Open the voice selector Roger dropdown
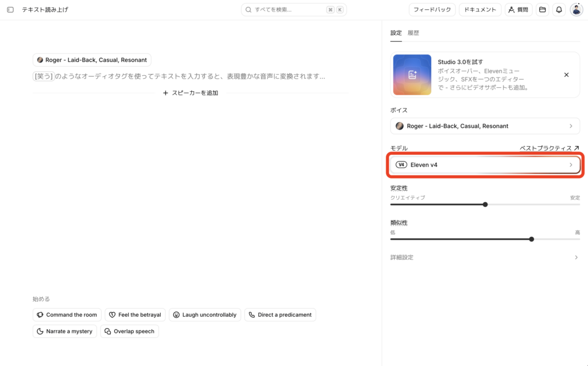This screenshot has width=588, height=366. (485, 126)
